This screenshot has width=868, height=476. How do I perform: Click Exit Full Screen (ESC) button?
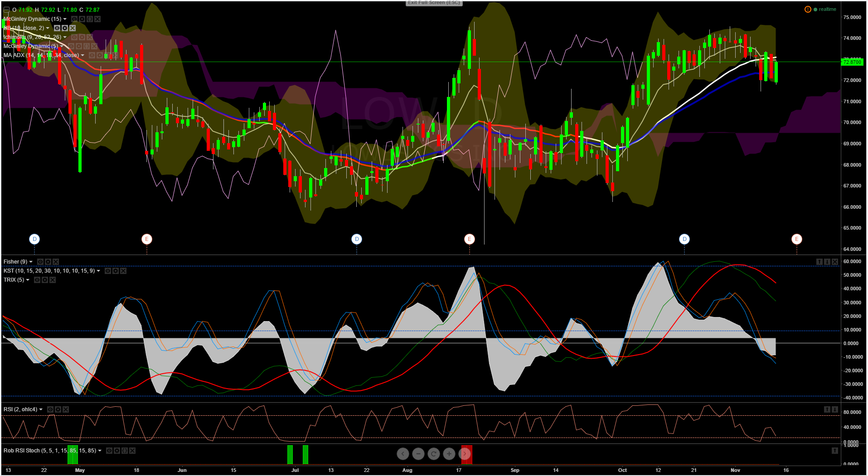point(434,3)
